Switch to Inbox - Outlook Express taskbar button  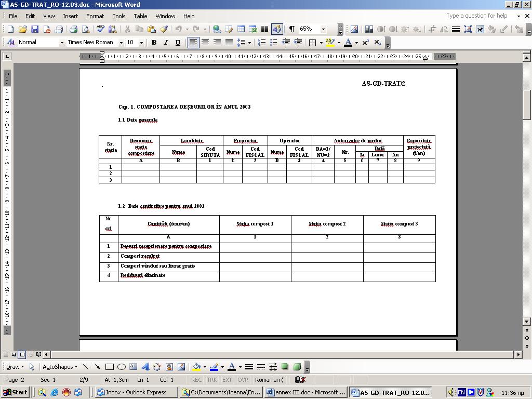point(137,393)
